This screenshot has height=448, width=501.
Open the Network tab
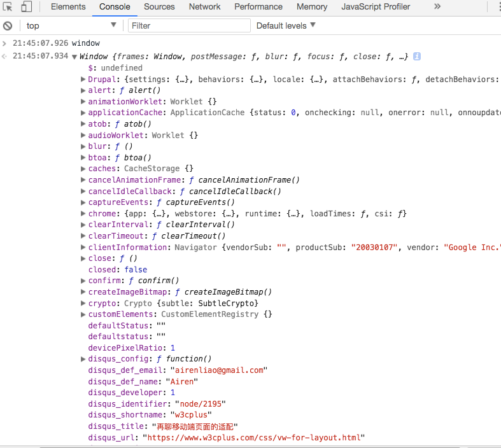[204, 7]
